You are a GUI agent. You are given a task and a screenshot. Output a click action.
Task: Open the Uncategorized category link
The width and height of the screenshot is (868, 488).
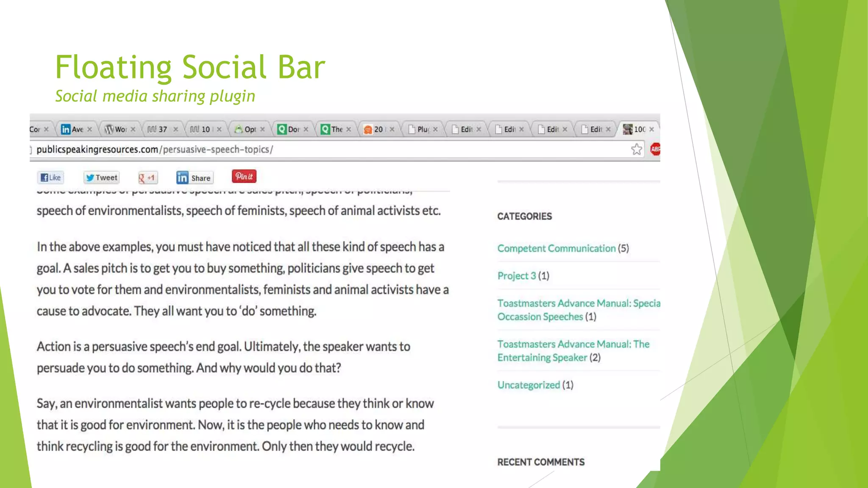pyautogui.click(x=529, y=385)
